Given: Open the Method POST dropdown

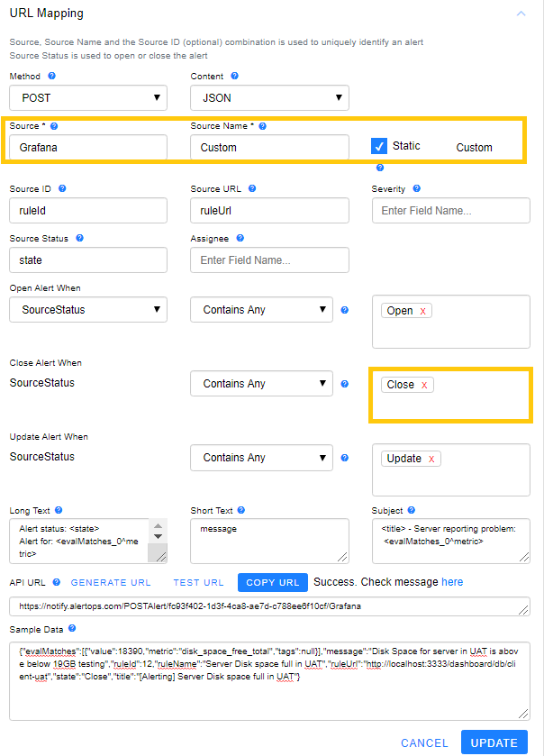Looking at the screenshot, I should [x=88, y=97].
